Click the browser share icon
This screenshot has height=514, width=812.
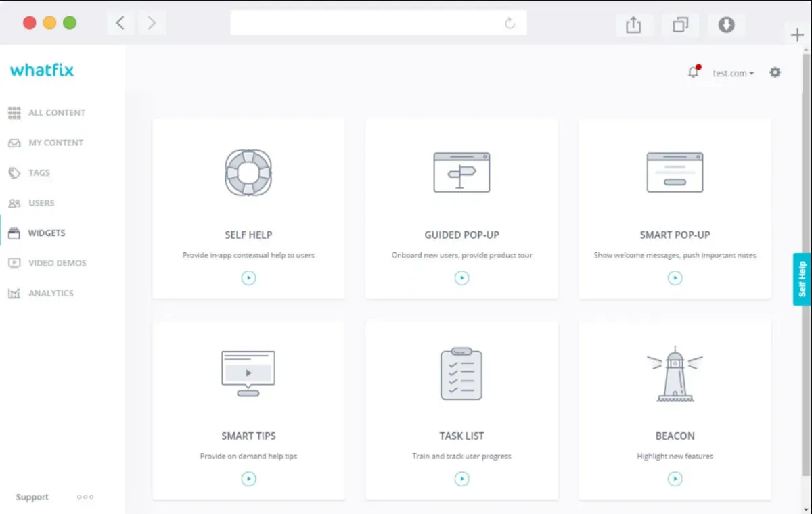pos(633,24)
